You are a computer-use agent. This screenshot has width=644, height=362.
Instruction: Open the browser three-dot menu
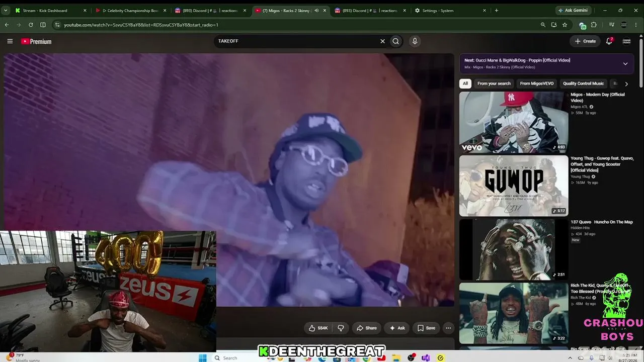coord(636,25)
